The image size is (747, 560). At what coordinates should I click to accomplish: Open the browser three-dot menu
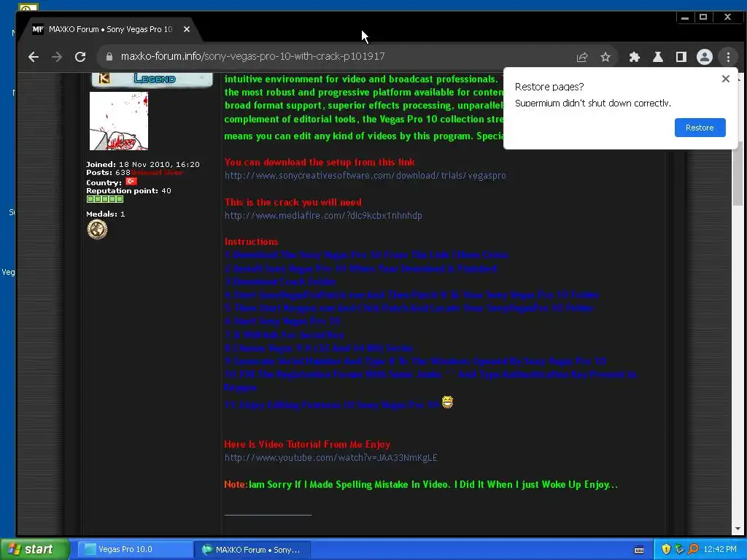[728, 57]
